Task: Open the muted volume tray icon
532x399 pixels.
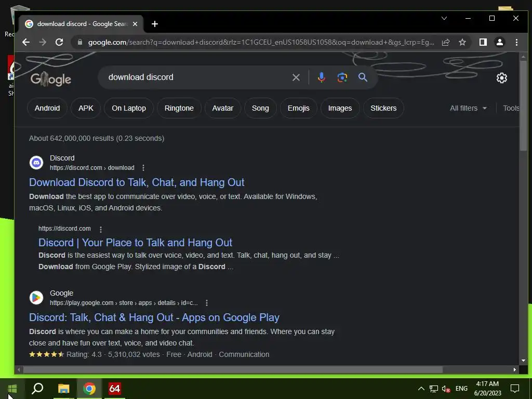Action: tap(446, 389)
